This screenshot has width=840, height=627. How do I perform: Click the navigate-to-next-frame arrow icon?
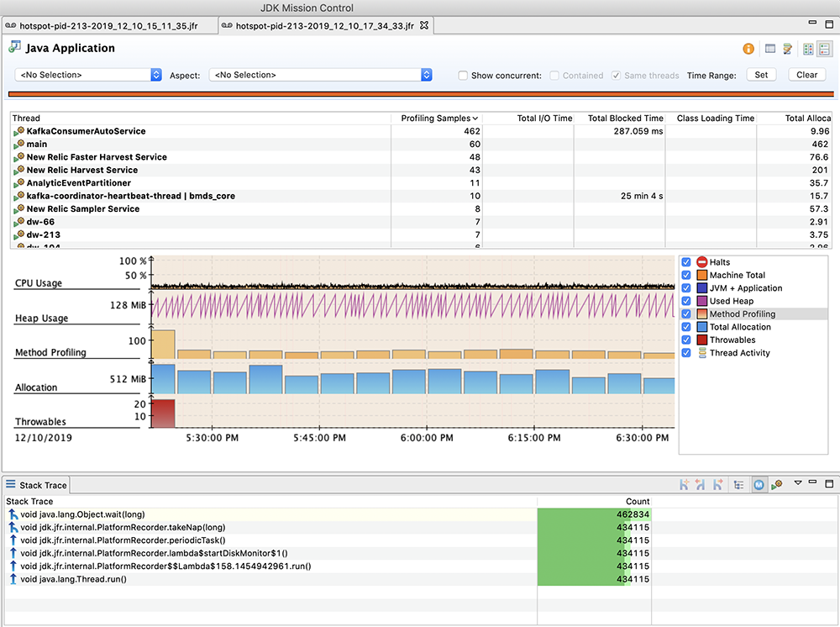click(x=718, y=484)
